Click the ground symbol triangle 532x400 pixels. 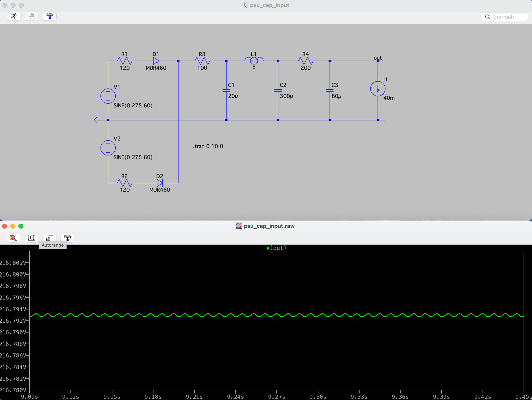pos(95,120)
